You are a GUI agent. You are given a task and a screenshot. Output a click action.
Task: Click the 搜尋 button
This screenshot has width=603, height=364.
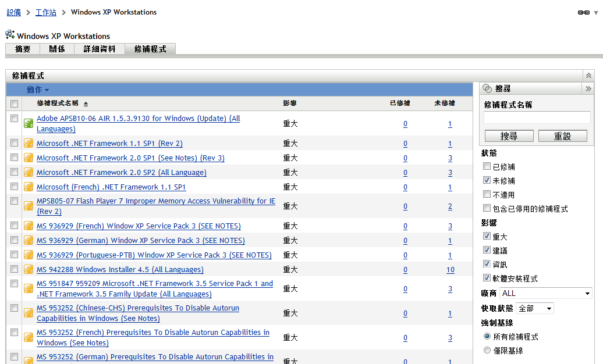point(509,136)
